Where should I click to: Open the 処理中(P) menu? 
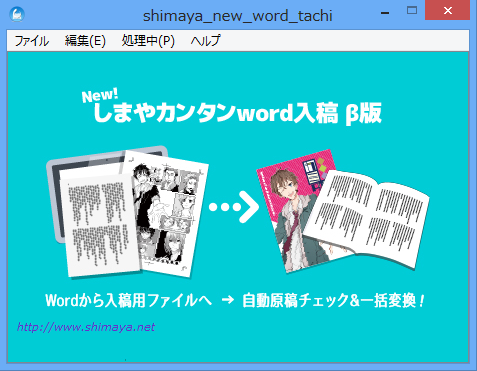point(148,41)
